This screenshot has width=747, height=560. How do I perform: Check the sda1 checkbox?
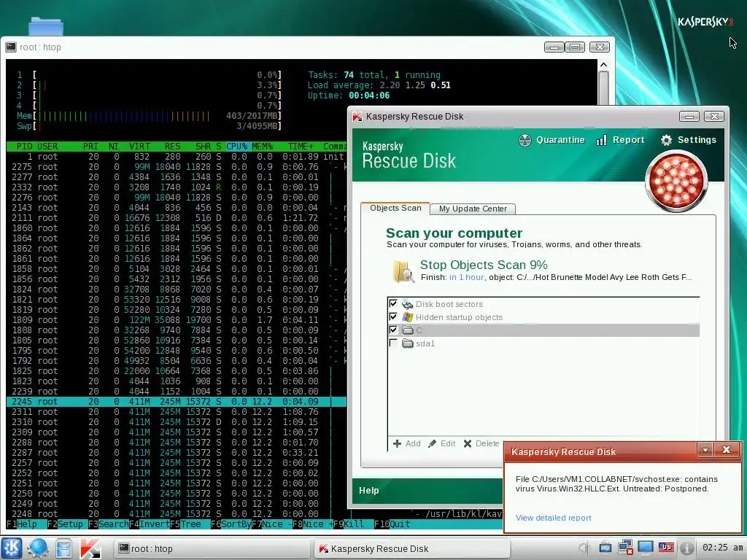[x=393, y=343]
